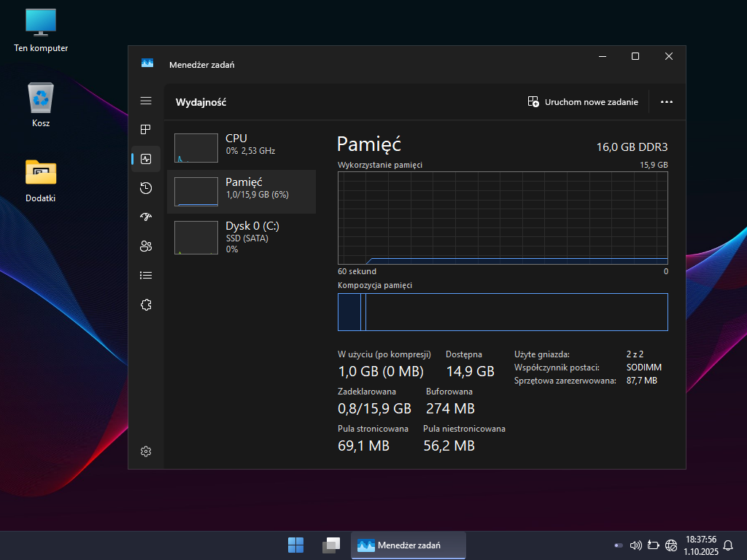Expand the hamburger navigation menu

146,101
